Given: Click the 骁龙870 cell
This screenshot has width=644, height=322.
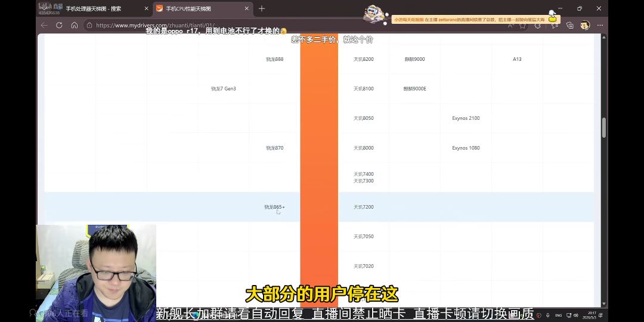Looking at the screenshot, I should tap(274, 148).
